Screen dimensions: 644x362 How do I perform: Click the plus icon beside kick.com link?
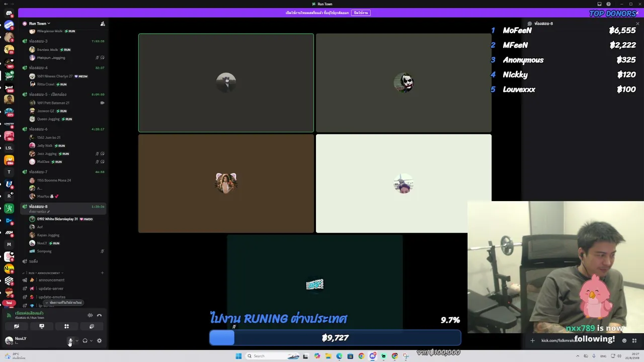532,340
